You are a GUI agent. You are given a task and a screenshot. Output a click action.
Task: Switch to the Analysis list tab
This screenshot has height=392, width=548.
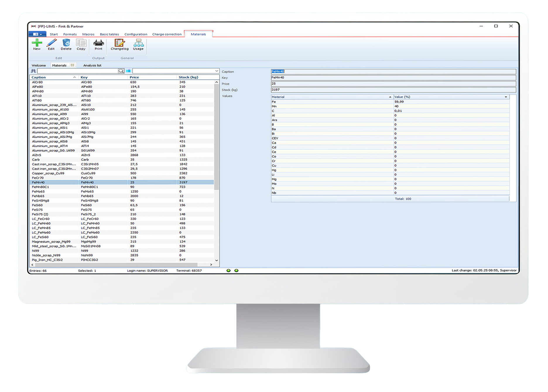pyautogui.click(x=92, y=65)
